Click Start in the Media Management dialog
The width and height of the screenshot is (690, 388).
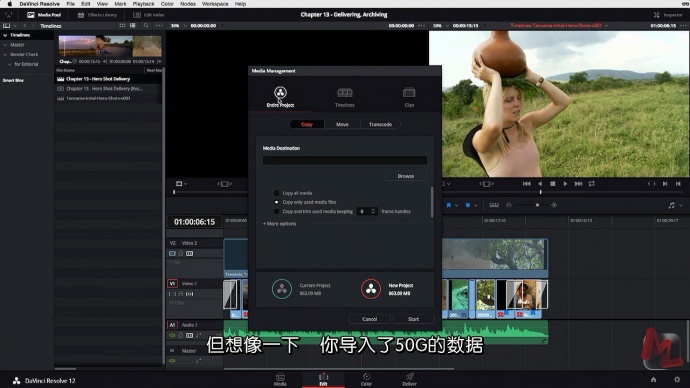point(413,319)
